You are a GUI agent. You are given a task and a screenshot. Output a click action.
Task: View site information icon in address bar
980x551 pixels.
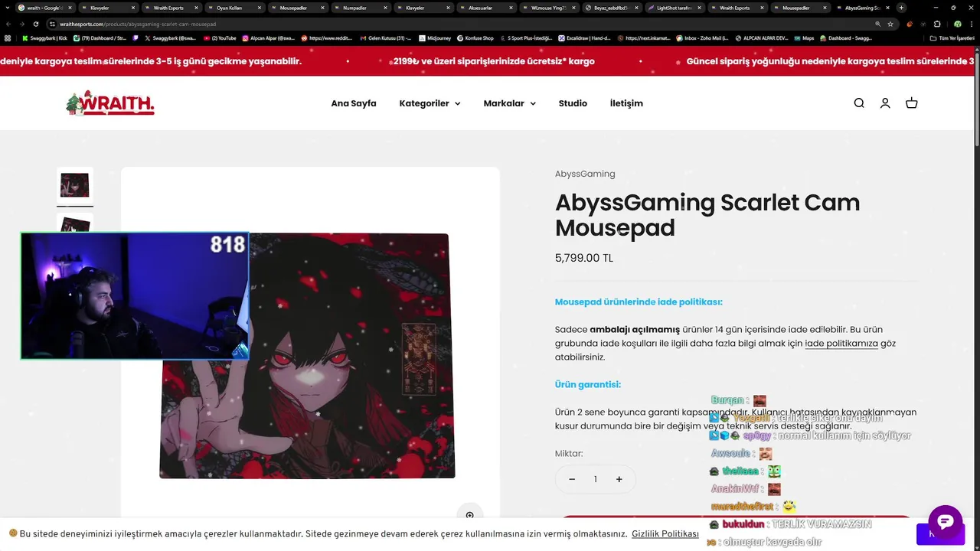pos(53,24)
